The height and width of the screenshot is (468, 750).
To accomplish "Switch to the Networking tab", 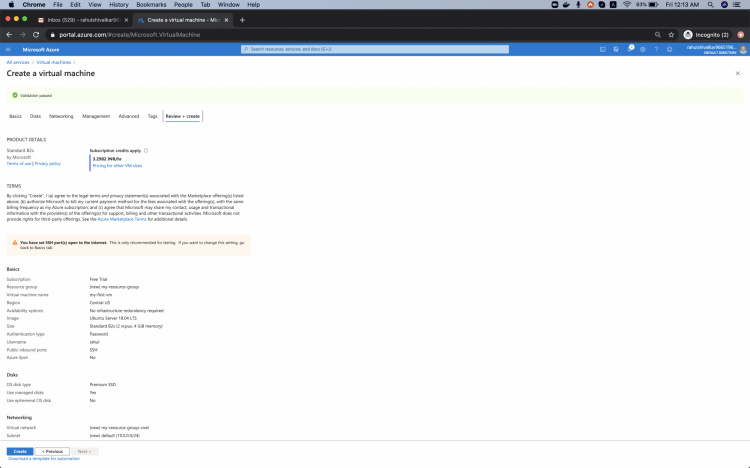I will [x=61, y=116].
